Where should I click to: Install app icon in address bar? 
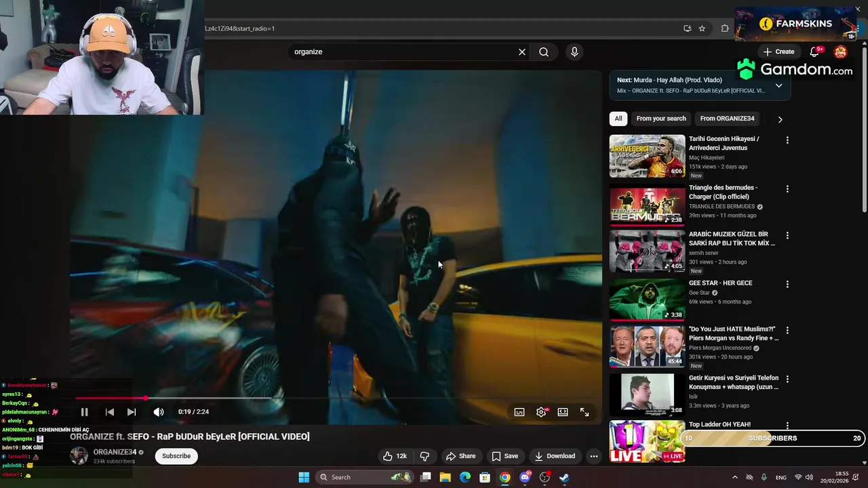(687, 28)
